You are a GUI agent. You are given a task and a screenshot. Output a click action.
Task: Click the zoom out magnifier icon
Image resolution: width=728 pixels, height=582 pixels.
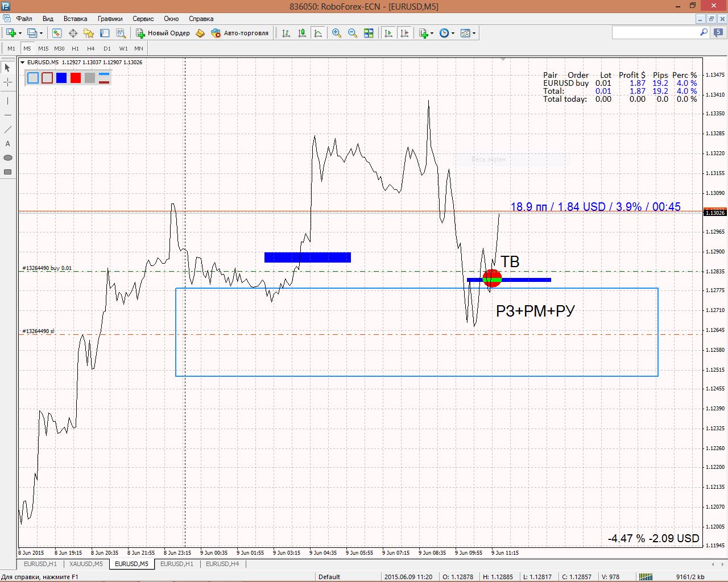(353, 34)
